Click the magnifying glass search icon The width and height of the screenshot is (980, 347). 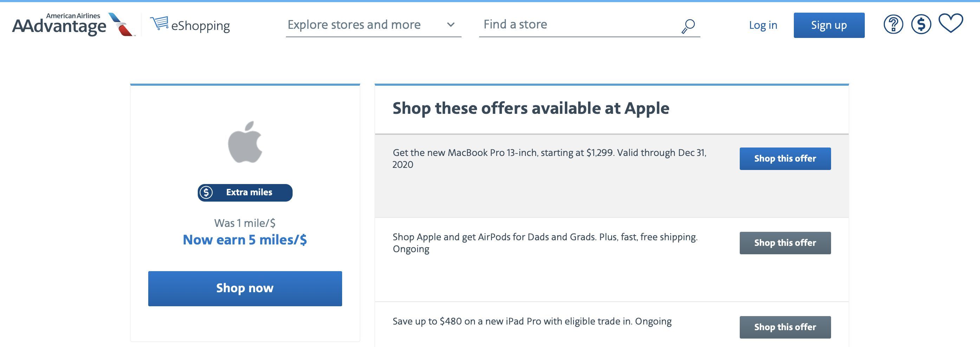click(688, 26)
